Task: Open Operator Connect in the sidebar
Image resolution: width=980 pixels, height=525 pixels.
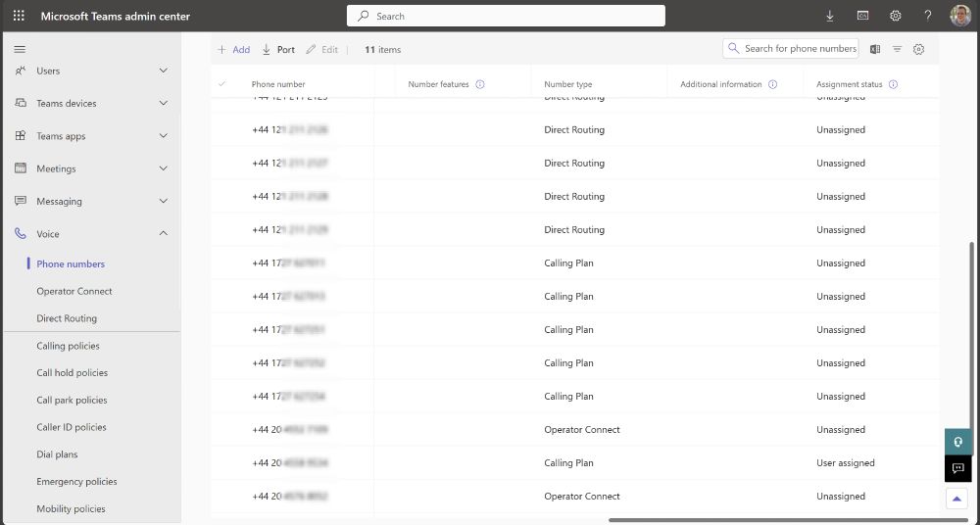Action: pos(74,291)
